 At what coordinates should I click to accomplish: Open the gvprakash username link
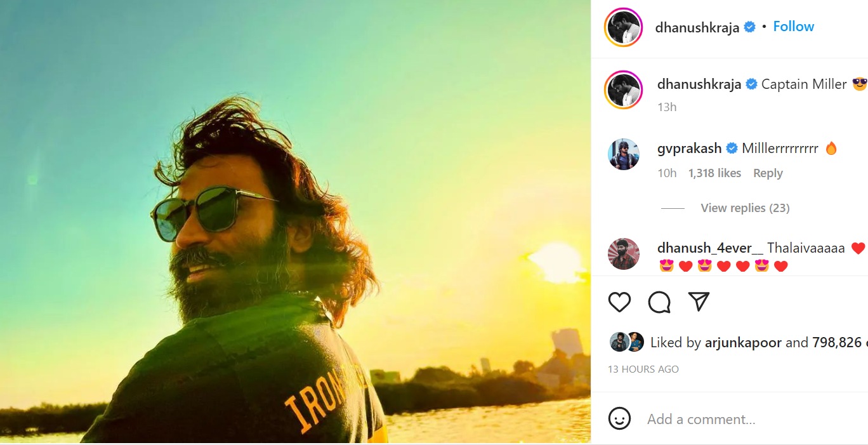pos(690,149)
